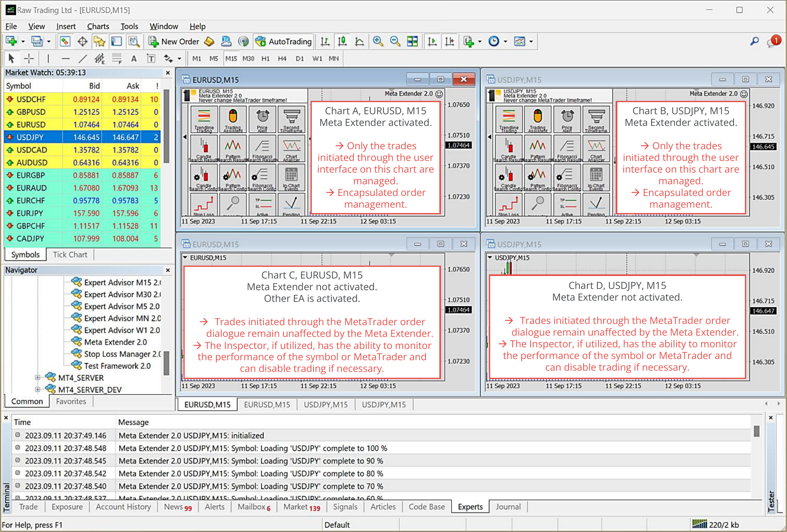Image resolution: width=787 pixels, height=532 pixels.
Task: Expand the MT4_SERVER tree node
Action: pyautogui.click(x=38, y=378)
